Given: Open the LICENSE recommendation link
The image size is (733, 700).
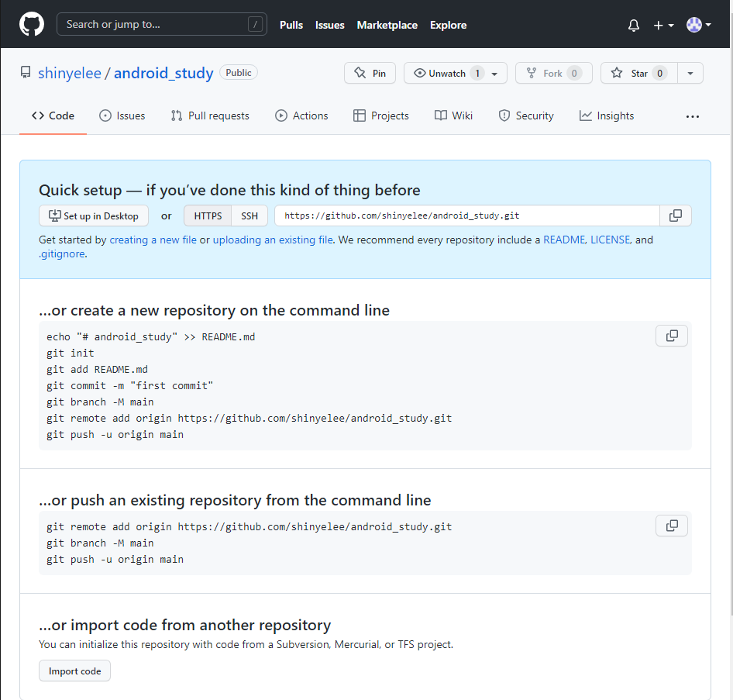Looking at the screenshot, I should click(610, 240).
